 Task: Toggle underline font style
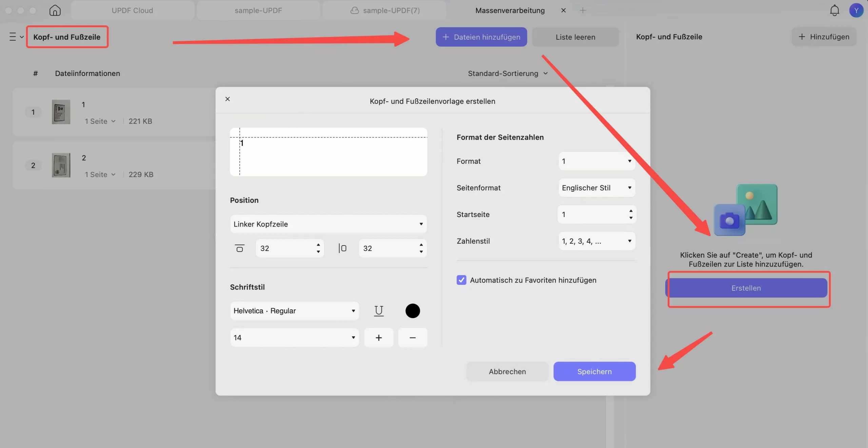[379, 311]
